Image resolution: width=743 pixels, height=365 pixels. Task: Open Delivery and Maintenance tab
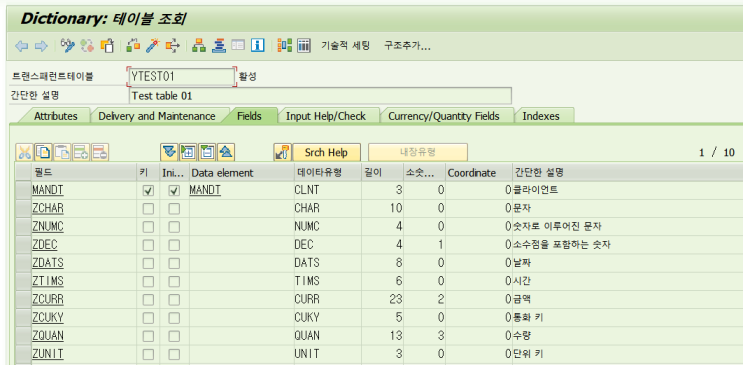[157, 116]
